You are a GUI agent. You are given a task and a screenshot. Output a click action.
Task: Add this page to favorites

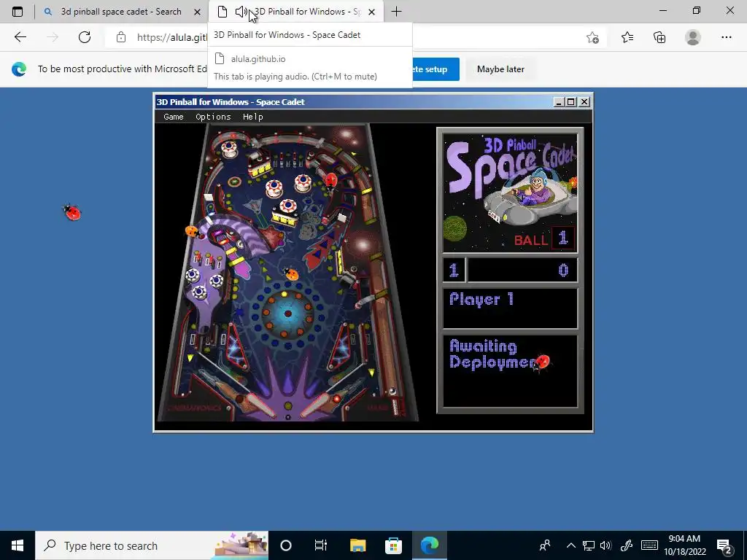pos(592,37)
